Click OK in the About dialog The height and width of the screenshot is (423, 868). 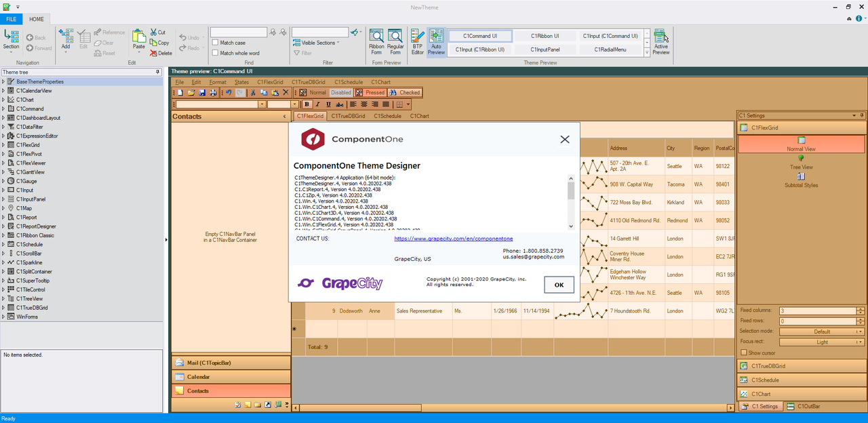pos(559,285)
